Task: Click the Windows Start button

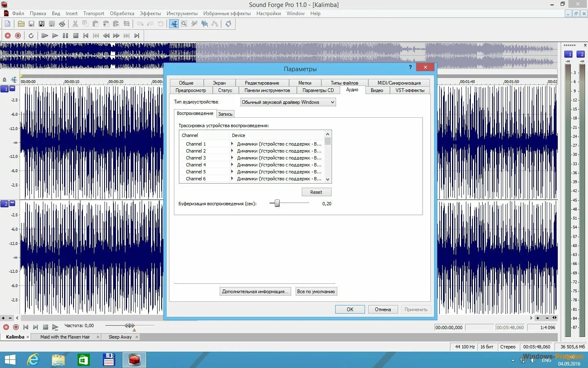Action: pos(10,360)
